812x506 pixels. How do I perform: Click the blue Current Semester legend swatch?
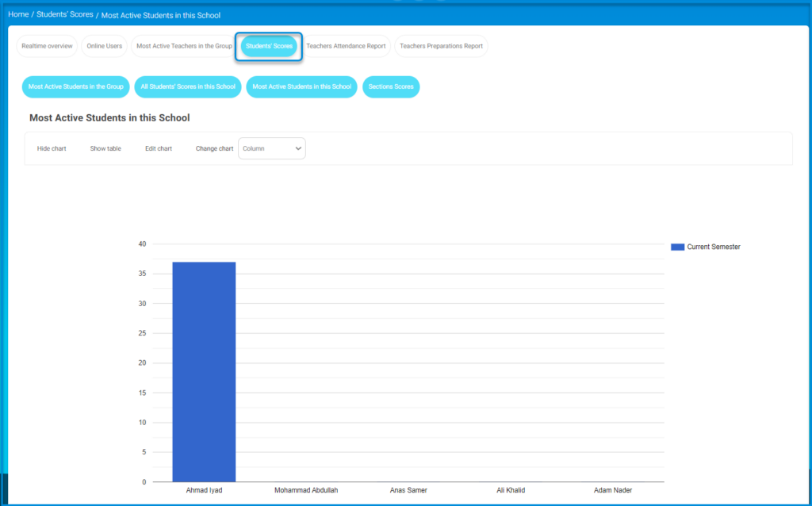click(677, 247)
